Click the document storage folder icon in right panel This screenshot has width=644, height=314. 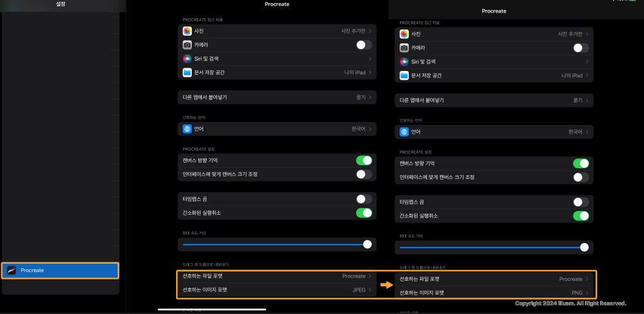click(x=404, y=75)
